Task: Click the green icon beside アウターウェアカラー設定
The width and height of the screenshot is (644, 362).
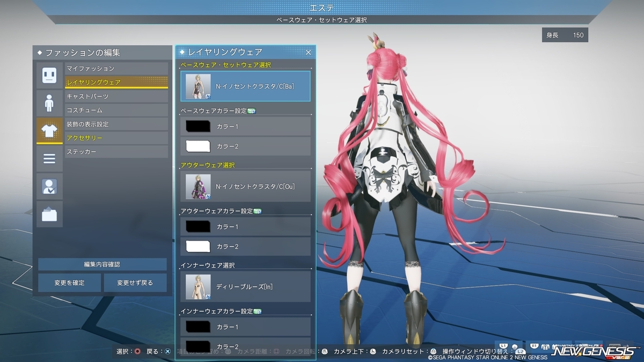Action: point(257,211)
